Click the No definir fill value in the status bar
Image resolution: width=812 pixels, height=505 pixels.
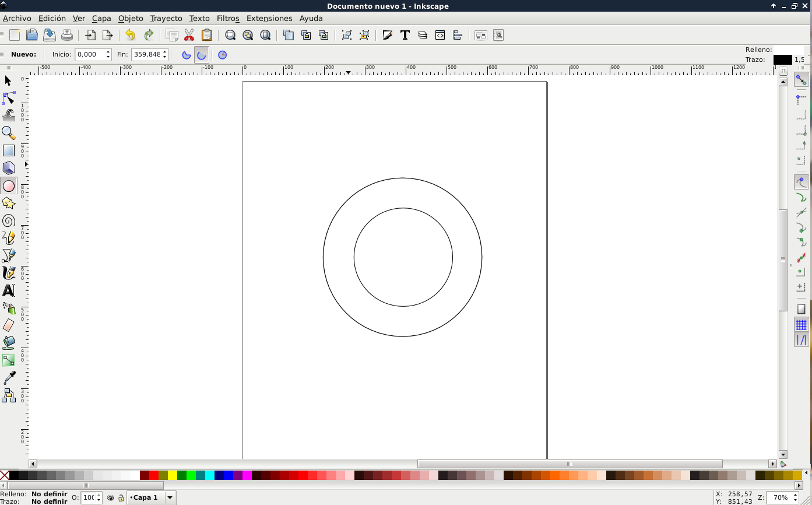(x=50, y=494)
